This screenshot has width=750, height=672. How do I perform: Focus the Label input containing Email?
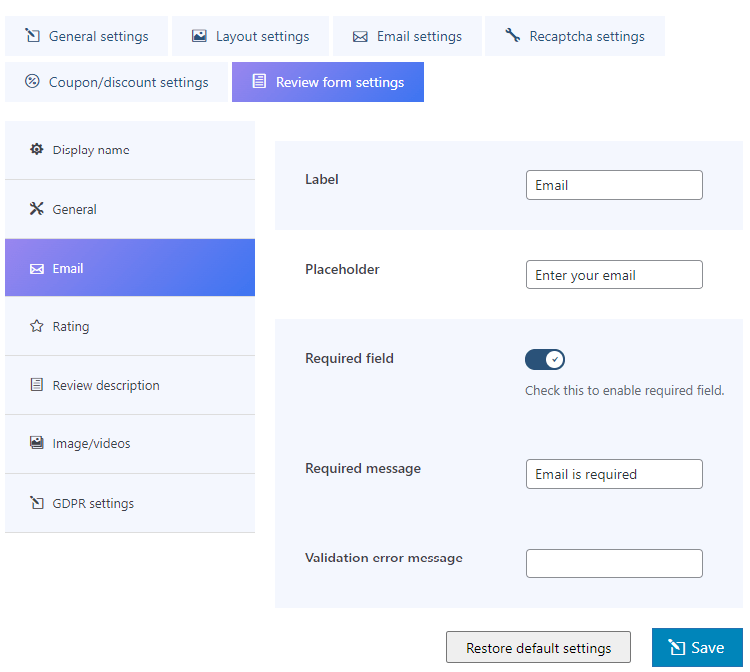pos(614,185)
